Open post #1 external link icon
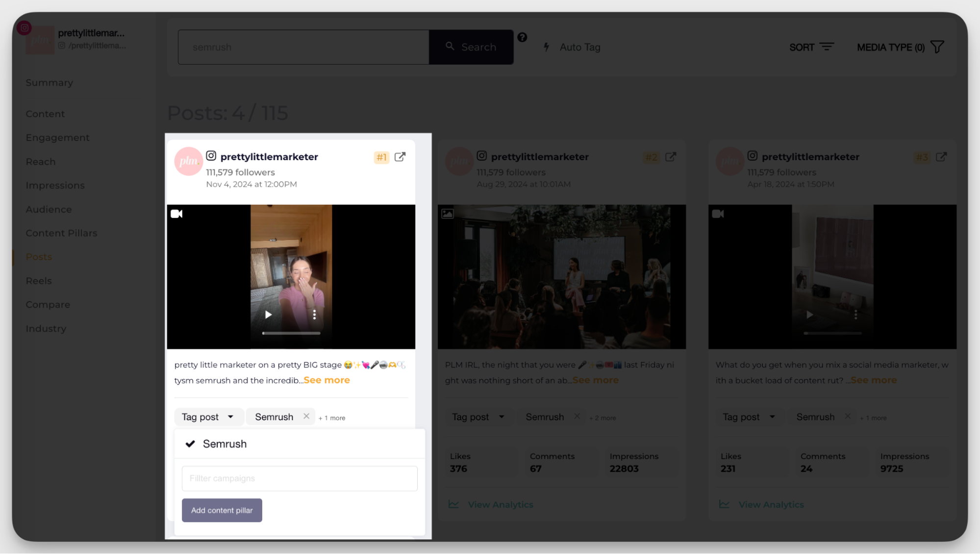980x554 pixels. coord(400,157)
